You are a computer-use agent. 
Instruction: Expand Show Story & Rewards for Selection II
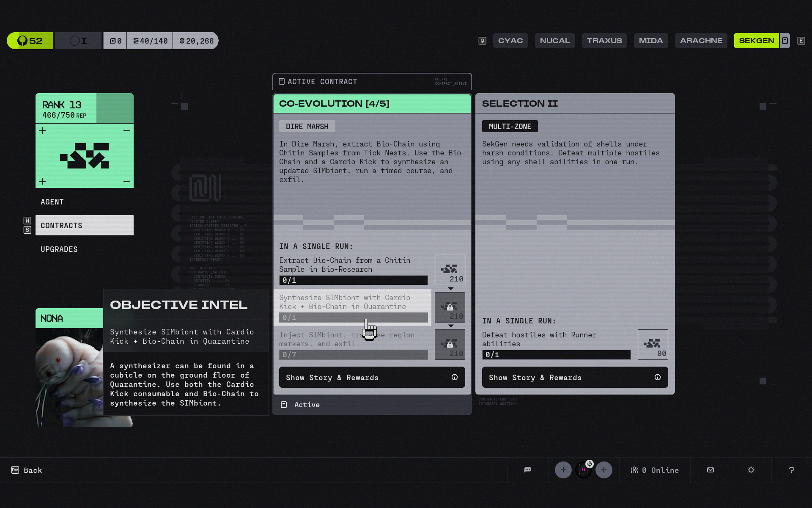pos(575,377)
